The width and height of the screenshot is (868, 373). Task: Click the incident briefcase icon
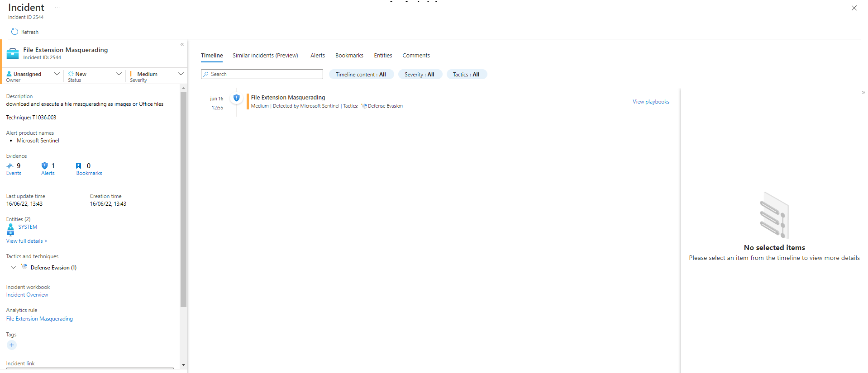(x=13, y=53)
